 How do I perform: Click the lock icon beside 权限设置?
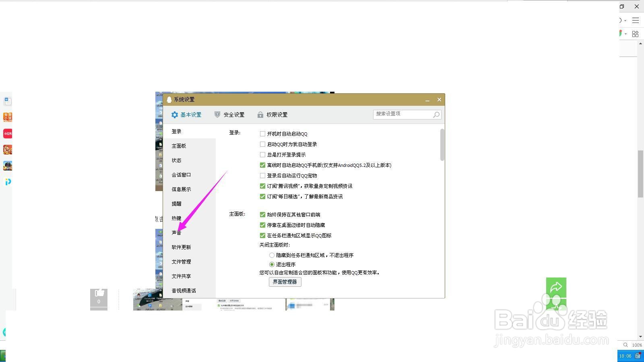260,115
